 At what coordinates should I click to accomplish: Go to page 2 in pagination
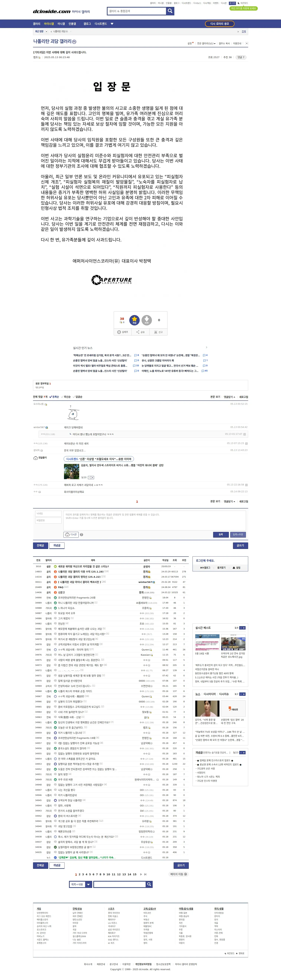tap(79, 874)
